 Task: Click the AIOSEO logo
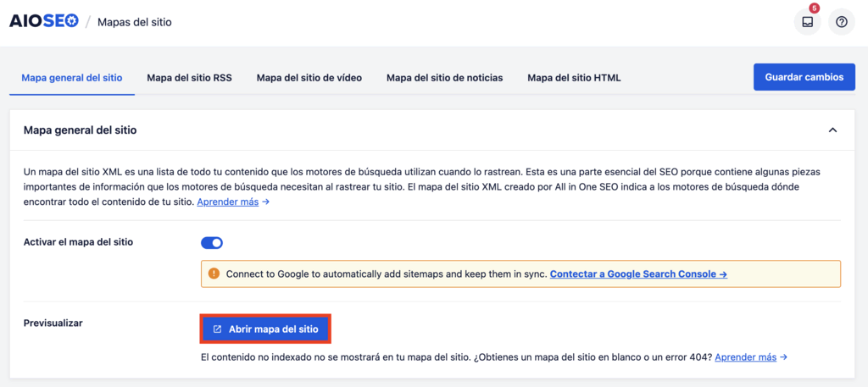coord(43,22)
